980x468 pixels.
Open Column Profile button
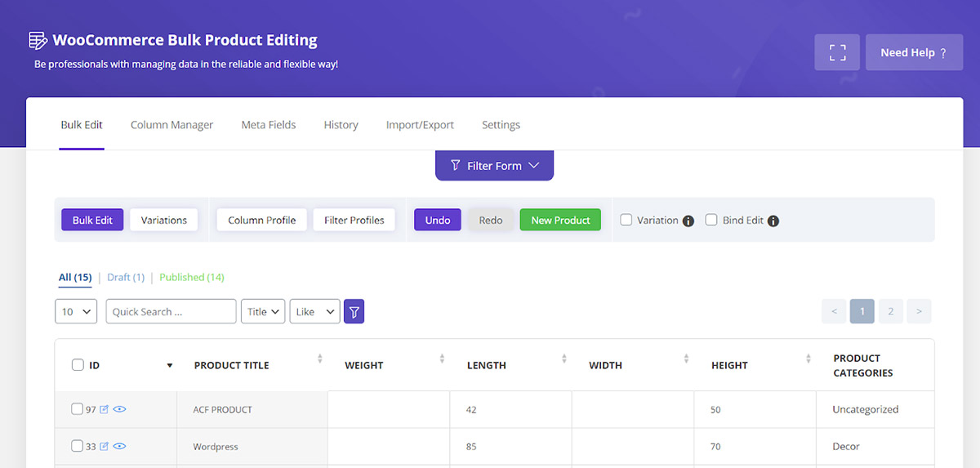click(261, 220)
